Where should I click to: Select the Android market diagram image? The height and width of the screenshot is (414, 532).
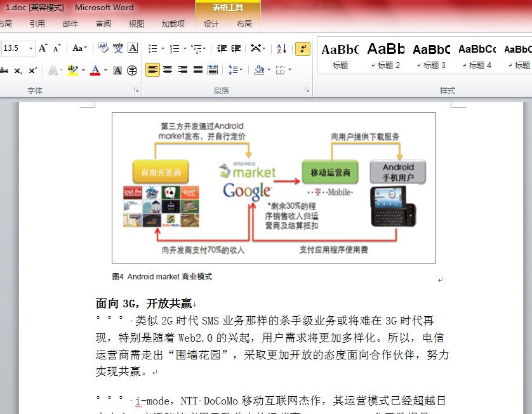274,188
